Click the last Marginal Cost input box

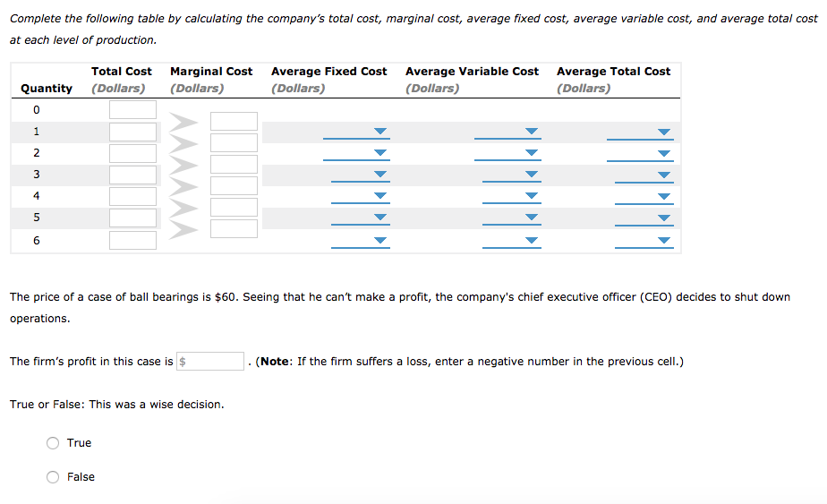pyautogui.click(x=234, y=228)
